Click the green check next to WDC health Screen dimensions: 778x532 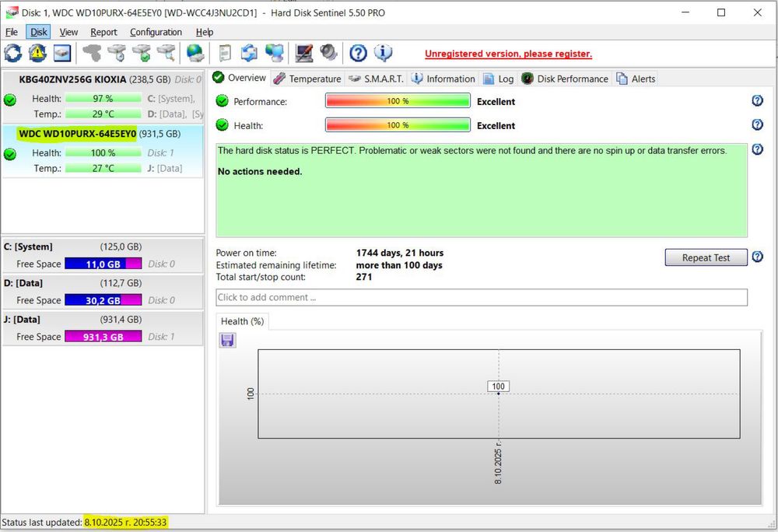tap(10, 154)
